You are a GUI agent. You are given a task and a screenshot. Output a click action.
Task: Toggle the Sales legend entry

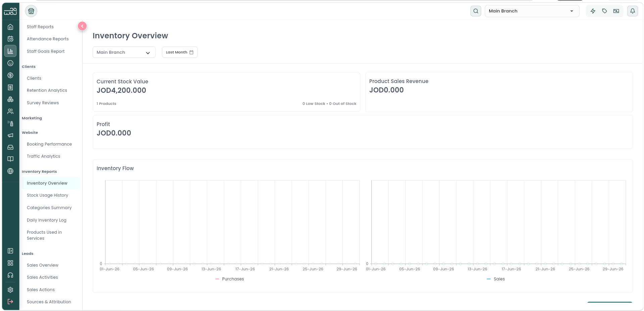496,279
